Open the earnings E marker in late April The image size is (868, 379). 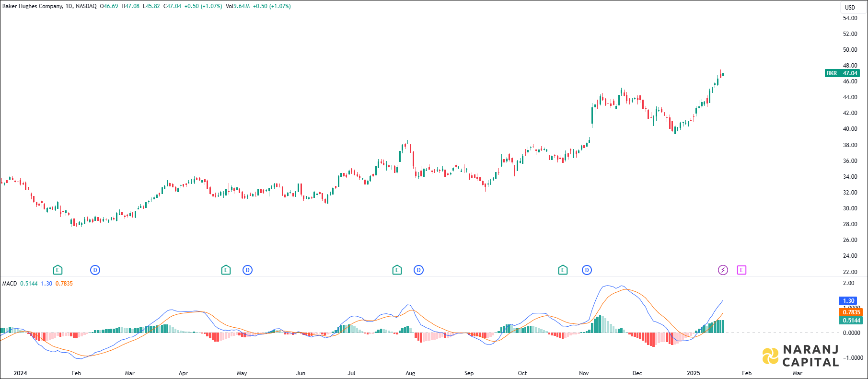[226, 270]
